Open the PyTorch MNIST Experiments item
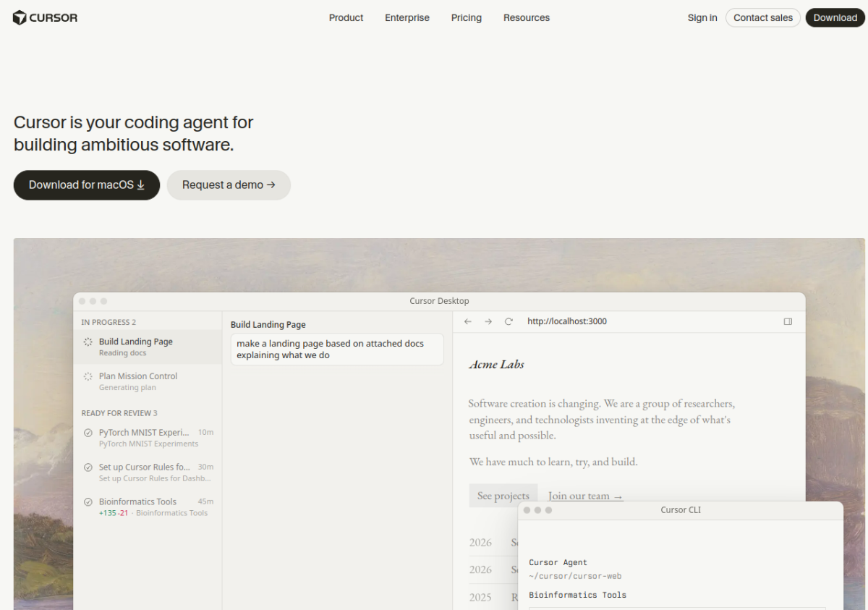Image resolution: width=868 pixels, height=610 pixels. (148, 438)
